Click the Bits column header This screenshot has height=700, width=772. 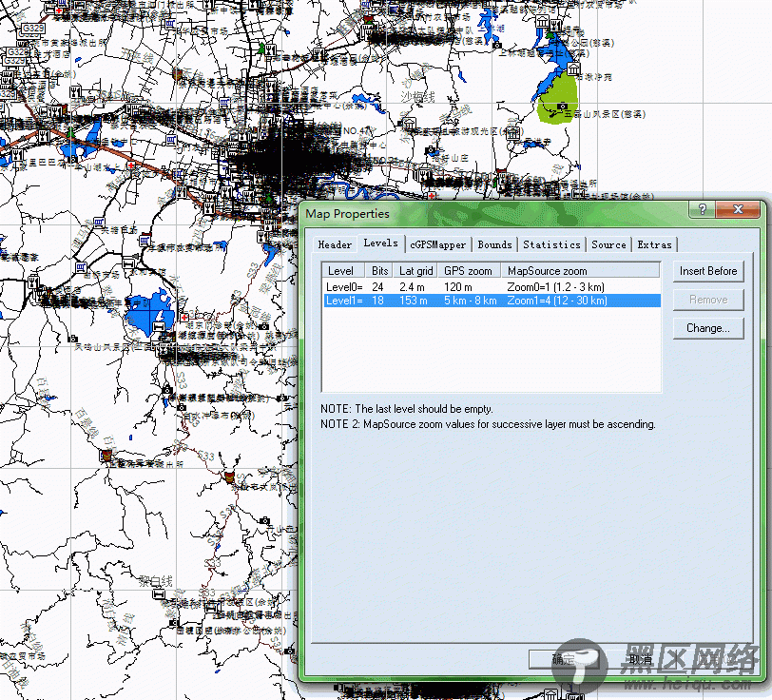pyautogui.click(x=379, y=270)
